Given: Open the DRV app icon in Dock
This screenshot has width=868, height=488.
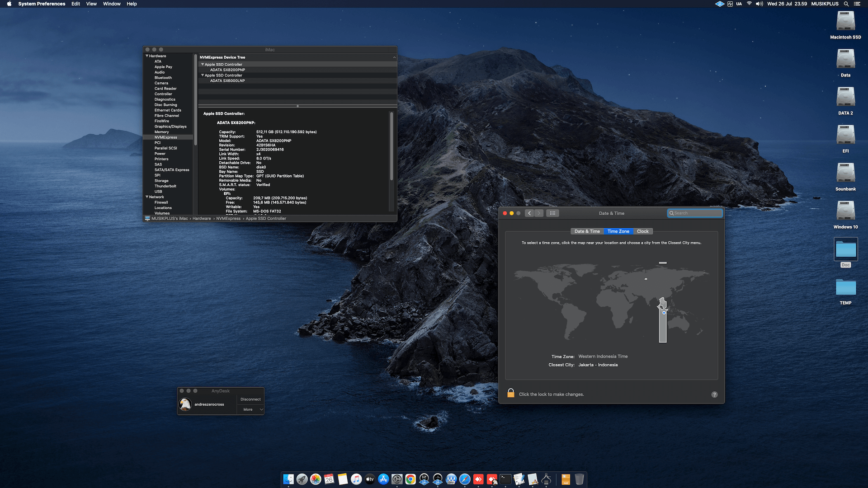Looking at the screenshot, I should pos(451,479).
